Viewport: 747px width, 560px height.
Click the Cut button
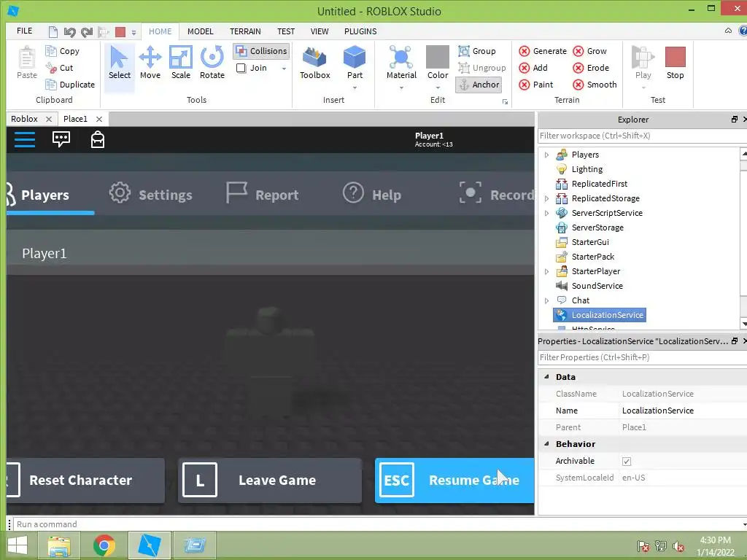(60, 68)
